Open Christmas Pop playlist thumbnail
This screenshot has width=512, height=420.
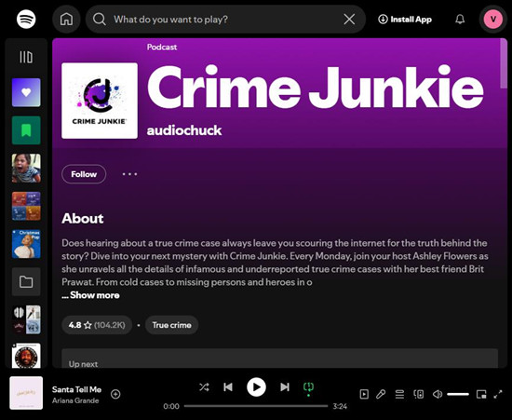pos(26,244)
